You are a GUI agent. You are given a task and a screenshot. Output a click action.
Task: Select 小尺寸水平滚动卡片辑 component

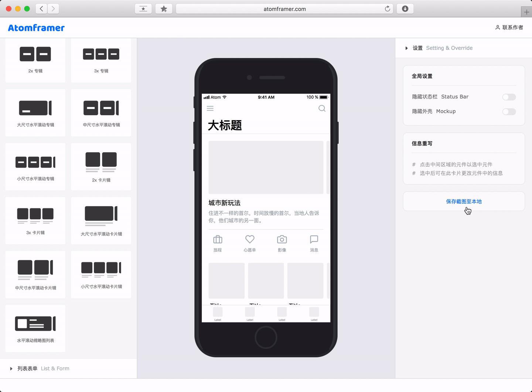pyautogui.click(x=101, y=275)
